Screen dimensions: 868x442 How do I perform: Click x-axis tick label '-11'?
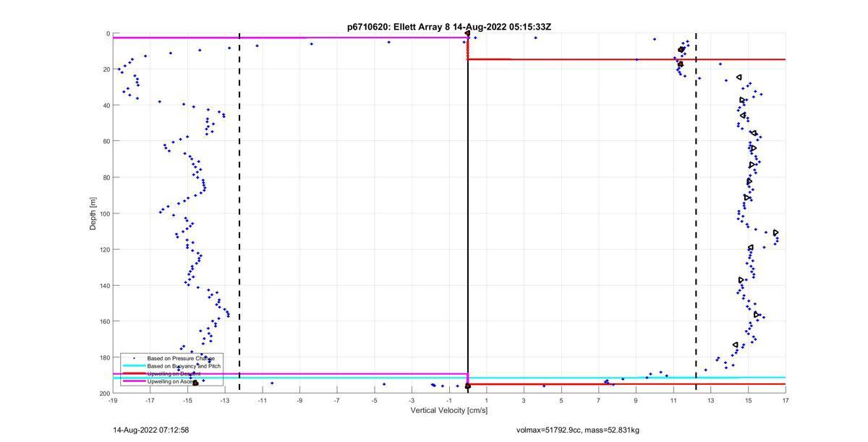262,400
